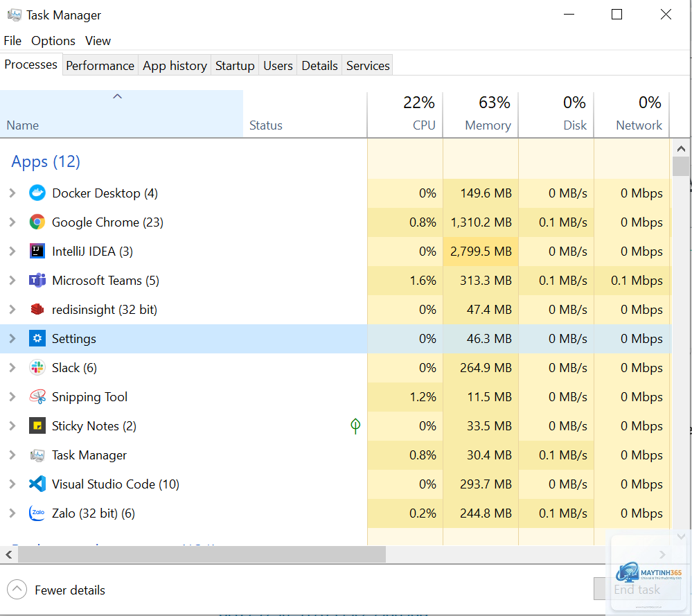Sort processes by Disk column
The height and width of the screenshot is (616, 692).
click(556, 114)
